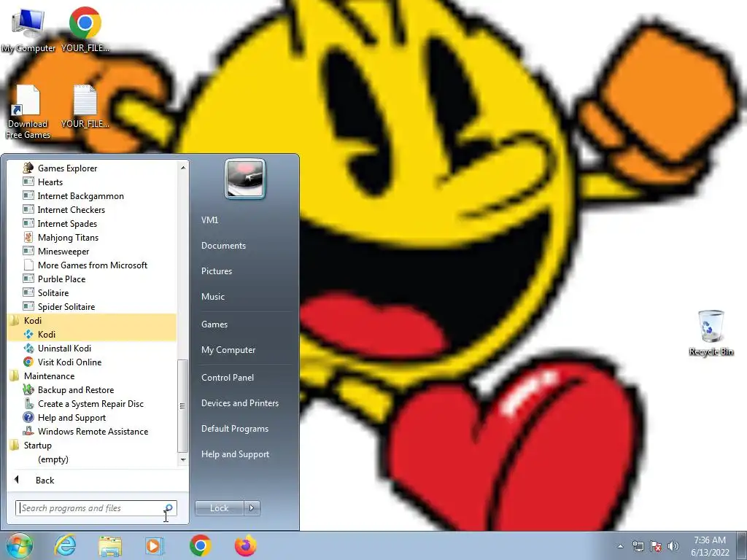747x560 pixels.
Task: Open Games in the right pane
Action: coord(214,324)
